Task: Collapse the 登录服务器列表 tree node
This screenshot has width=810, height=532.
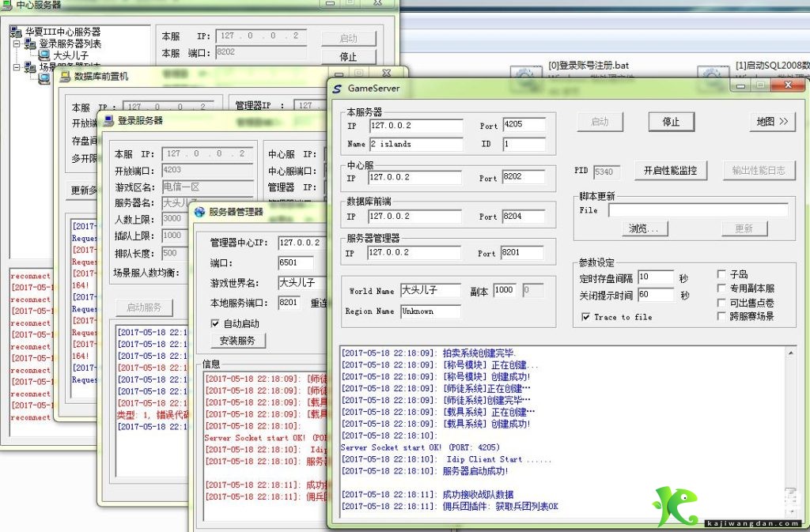Action: [x=17, y=43]
